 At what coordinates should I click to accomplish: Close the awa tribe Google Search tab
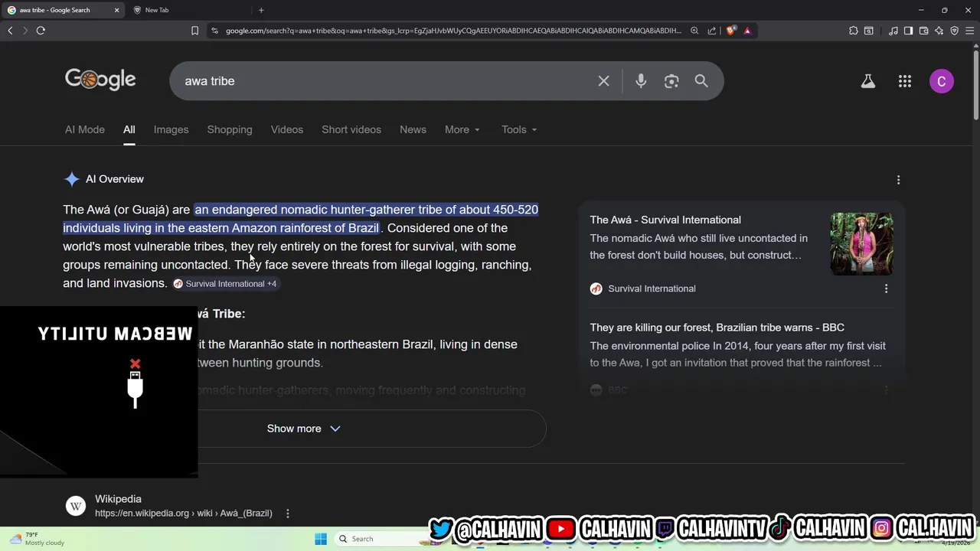tap(116, 10)
